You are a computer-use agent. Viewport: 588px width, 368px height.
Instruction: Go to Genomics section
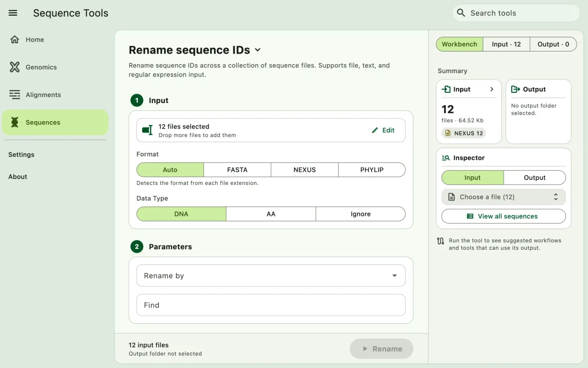[x=55, y=67]
